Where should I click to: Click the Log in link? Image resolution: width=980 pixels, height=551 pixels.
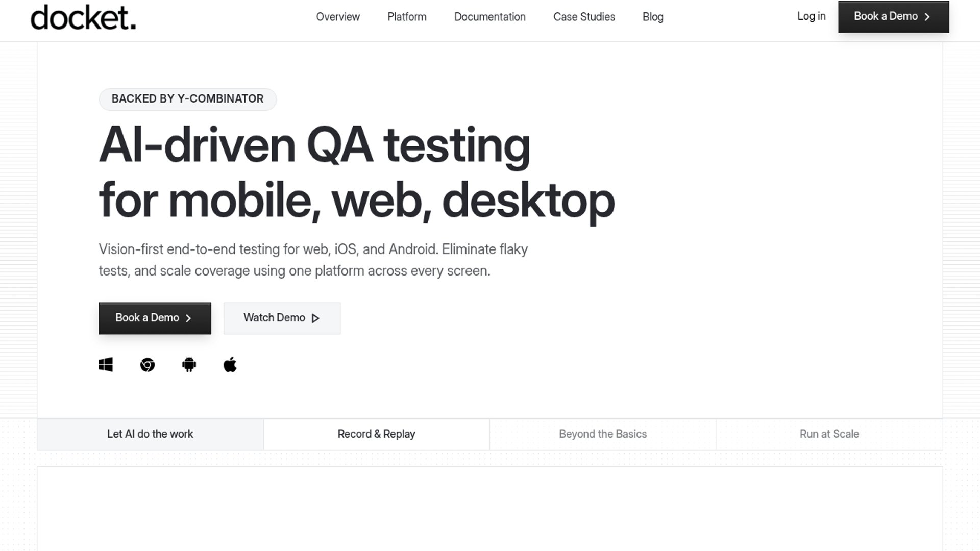tap(812, 16)
